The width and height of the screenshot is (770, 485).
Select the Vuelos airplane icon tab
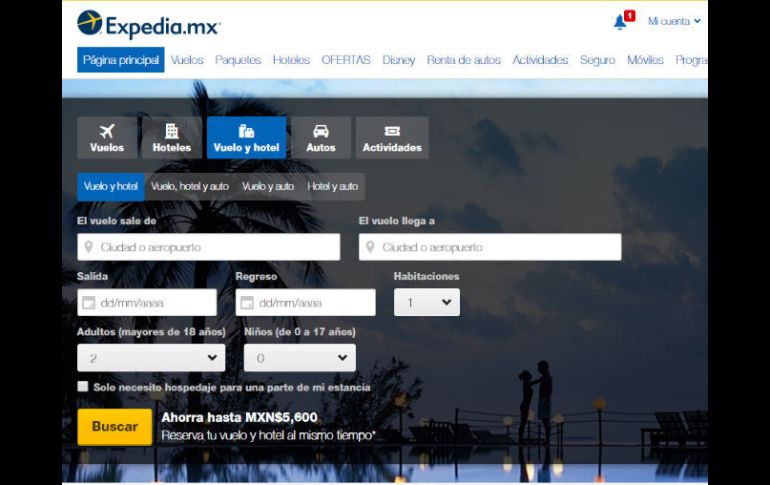tap(107, 138)
